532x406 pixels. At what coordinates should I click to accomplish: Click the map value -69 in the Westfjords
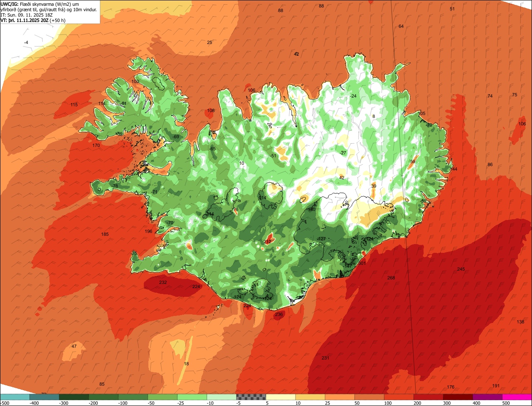tap(175, 137)
